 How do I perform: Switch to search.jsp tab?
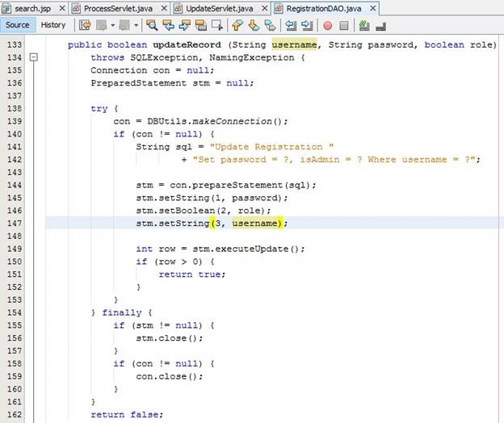33,9
